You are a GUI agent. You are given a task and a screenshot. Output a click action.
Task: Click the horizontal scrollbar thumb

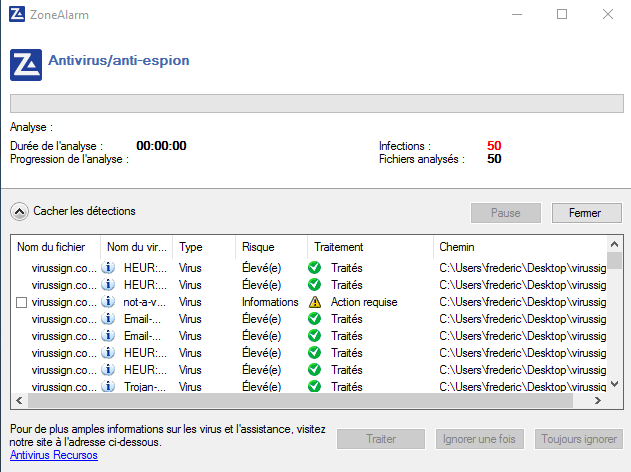pyautogui.click(x=300, y=401)
